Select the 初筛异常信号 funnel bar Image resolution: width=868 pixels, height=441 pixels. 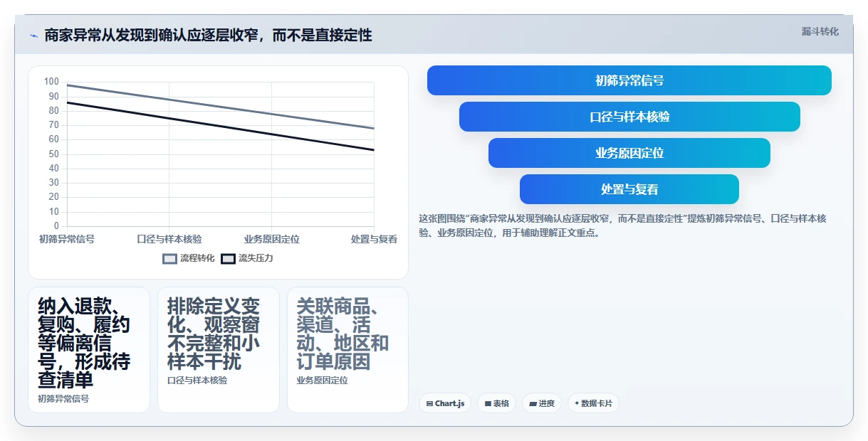[629, 80]
